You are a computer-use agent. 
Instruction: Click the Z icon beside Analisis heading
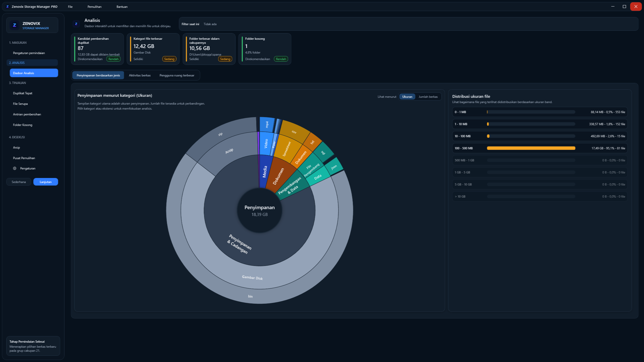pyautogui.click(x=76, y=24)
